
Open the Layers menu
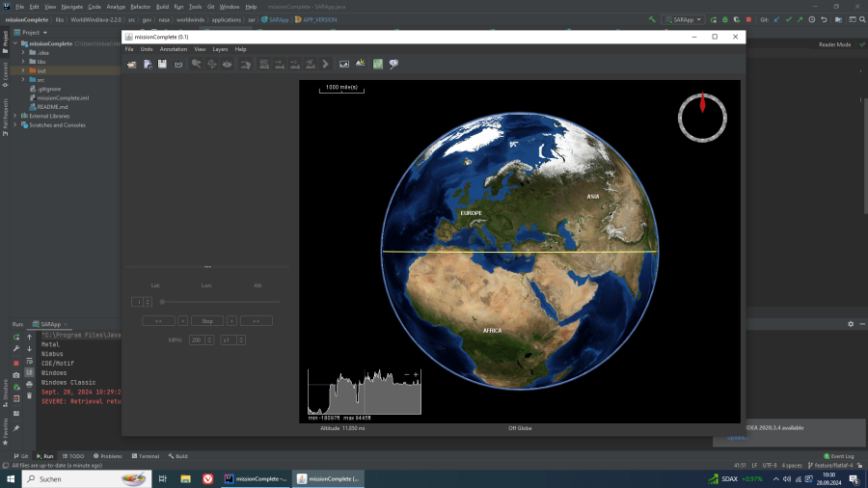[221, 49]
